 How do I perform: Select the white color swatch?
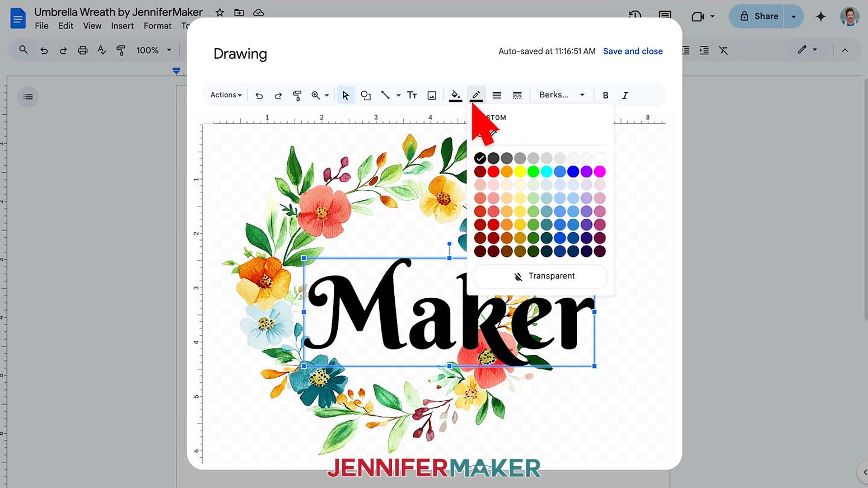[600, 158]
